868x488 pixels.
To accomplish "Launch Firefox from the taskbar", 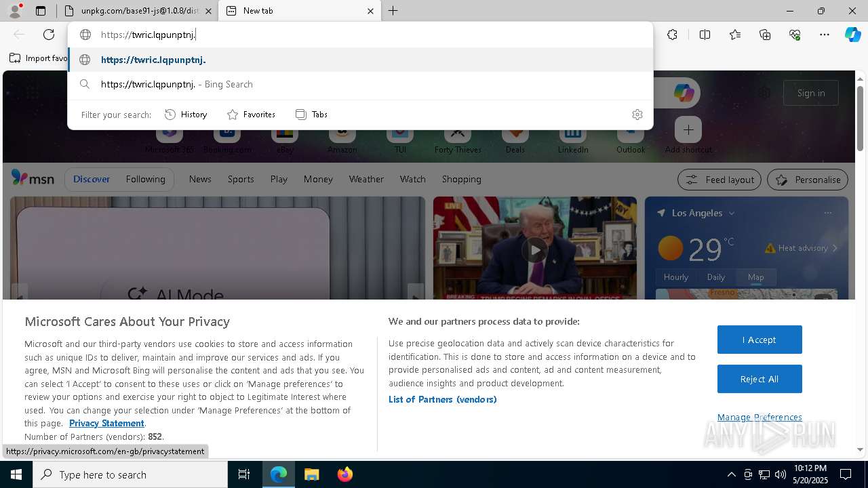I will 344,474.
